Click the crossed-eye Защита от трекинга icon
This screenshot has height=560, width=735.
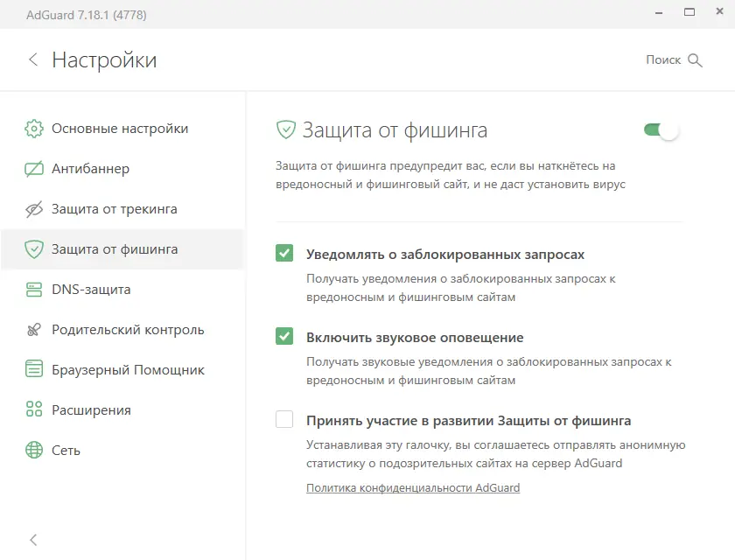coord(34,209)
